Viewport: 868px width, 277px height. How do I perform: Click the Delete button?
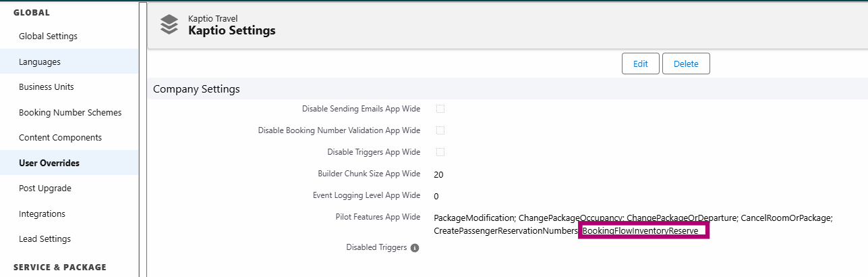point(686,64)
